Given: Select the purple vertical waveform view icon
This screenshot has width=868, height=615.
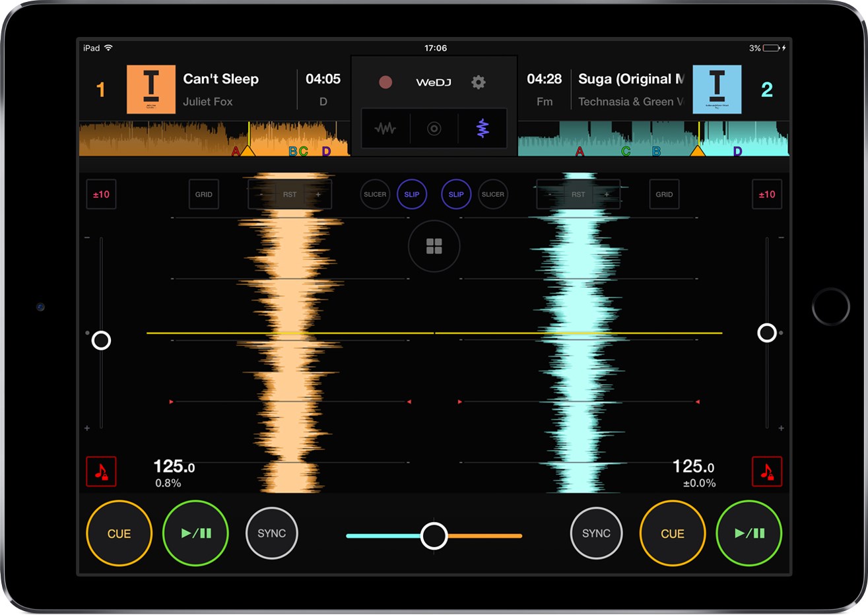Looking at the screenshot, I should 482,128.
